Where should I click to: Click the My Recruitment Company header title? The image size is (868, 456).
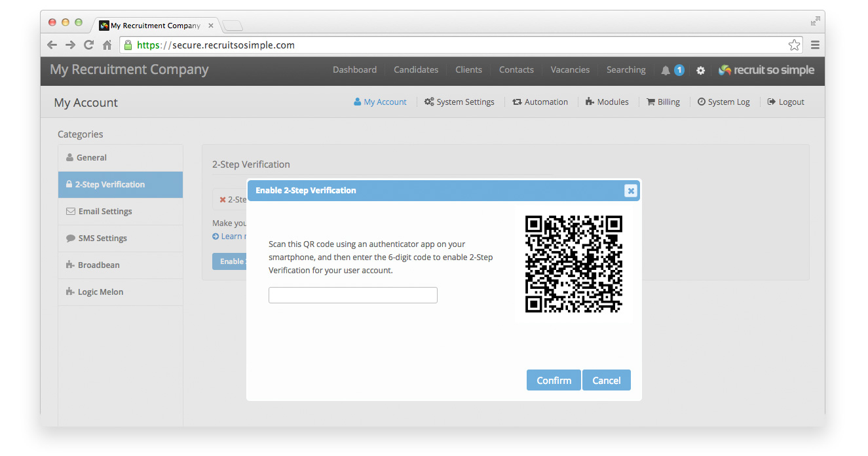[129, 69]
